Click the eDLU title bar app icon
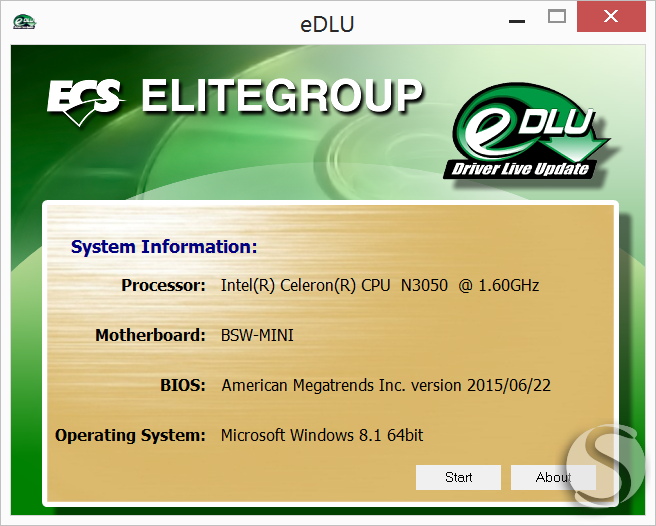656x526 pixels. (x=25, y=22)
